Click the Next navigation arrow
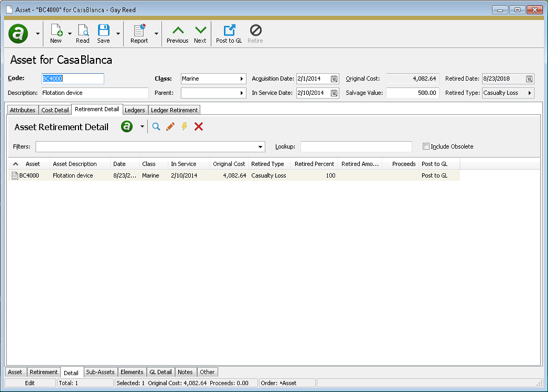The width and height of the screenshot is (548, 392). (200, 33)
